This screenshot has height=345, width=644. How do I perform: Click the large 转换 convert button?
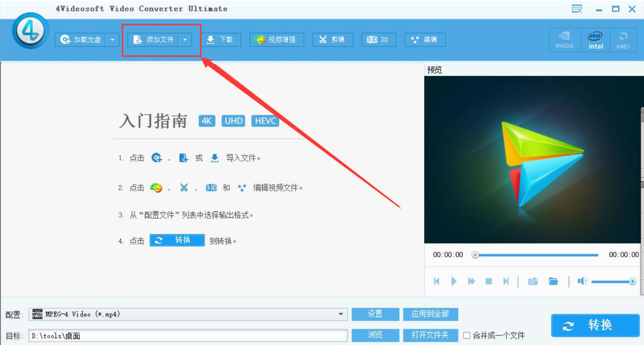(595, 325)
